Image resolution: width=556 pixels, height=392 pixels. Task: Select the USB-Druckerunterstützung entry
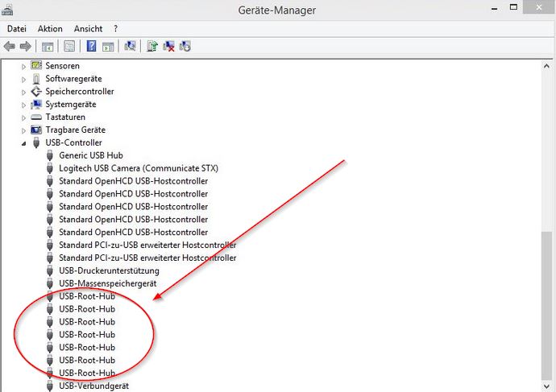[x=109, y=271]
